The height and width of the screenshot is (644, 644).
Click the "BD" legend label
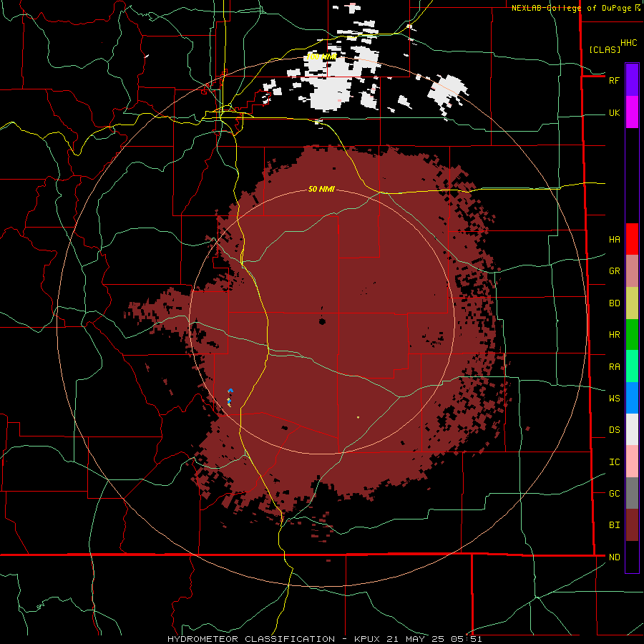614,303
